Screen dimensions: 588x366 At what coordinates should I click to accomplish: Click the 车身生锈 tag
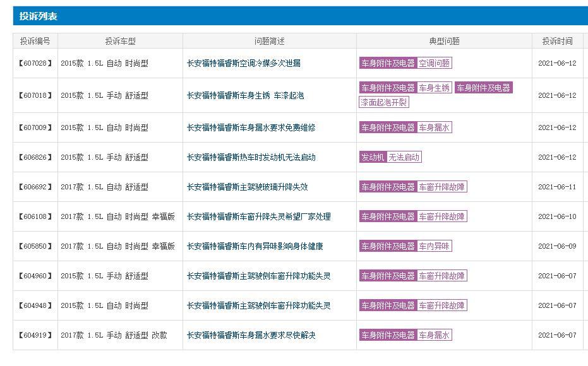pyautogui.click(x=435, y=88)
